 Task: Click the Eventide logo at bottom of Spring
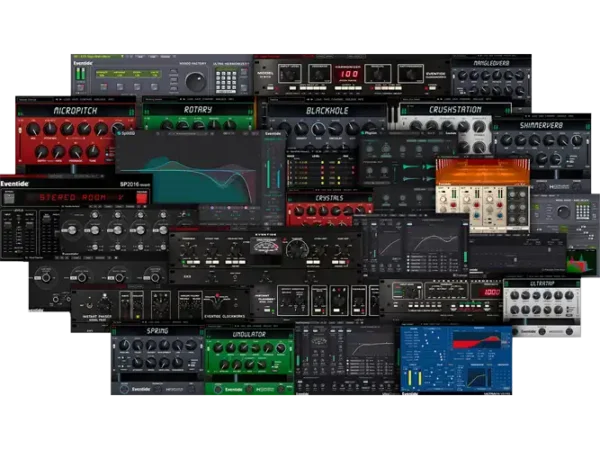click(x=141, y=389)
